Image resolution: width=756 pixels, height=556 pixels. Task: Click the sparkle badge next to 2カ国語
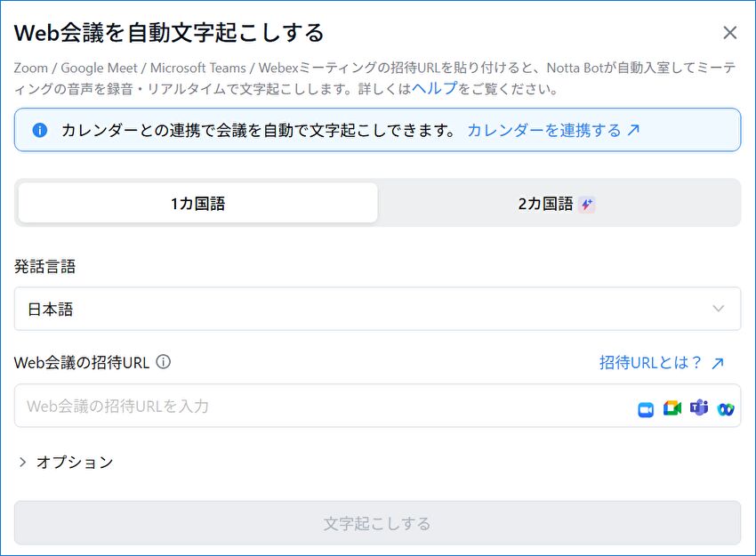[586, 204]
